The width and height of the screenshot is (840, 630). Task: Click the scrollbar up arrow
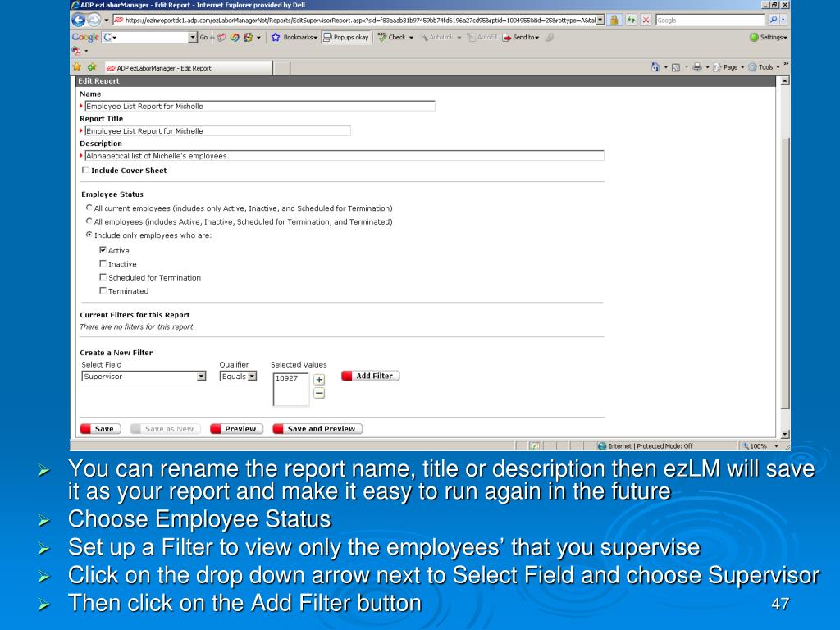coord(785,81)
